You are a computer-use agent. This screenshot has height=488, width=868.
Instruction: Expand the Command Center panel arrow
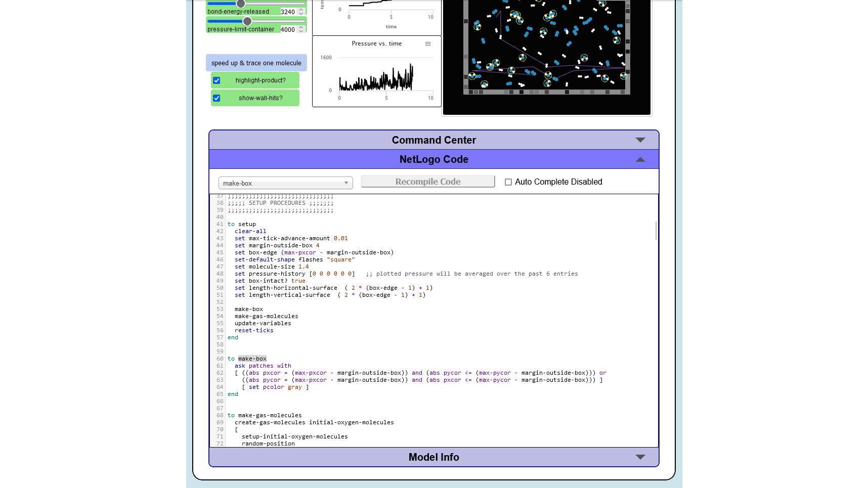click(x=640, y=140)
